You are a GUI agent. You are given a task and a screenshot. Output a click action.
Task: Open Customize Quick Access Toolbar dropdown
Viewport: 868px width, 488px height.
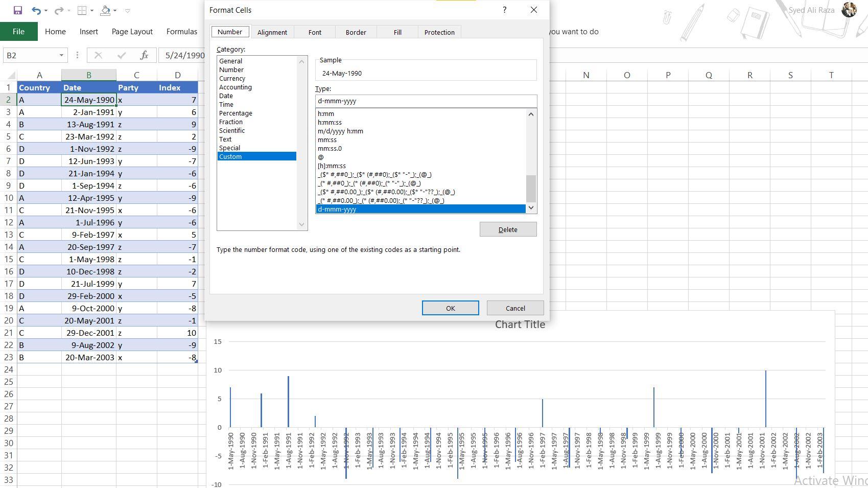(128, 11)
